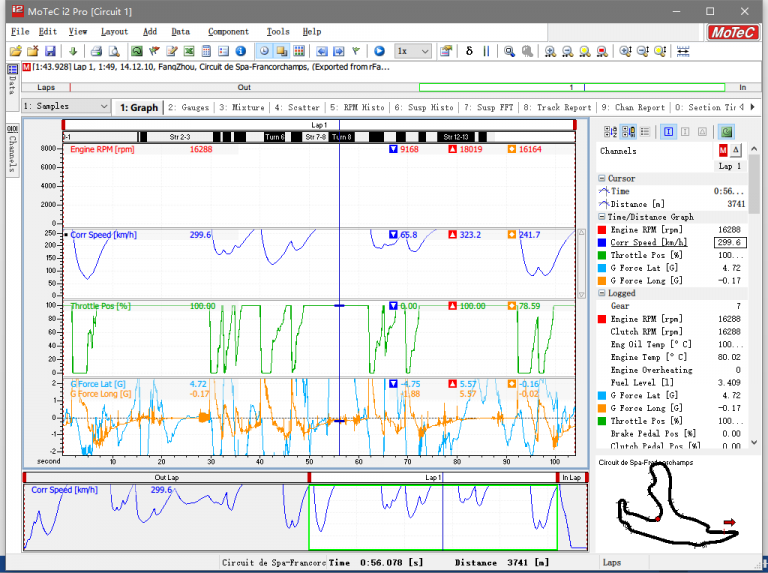Viewport: 768px width, 573px height.
Task: Toggle the green track map panel icon
Action: tap(726, 131)
